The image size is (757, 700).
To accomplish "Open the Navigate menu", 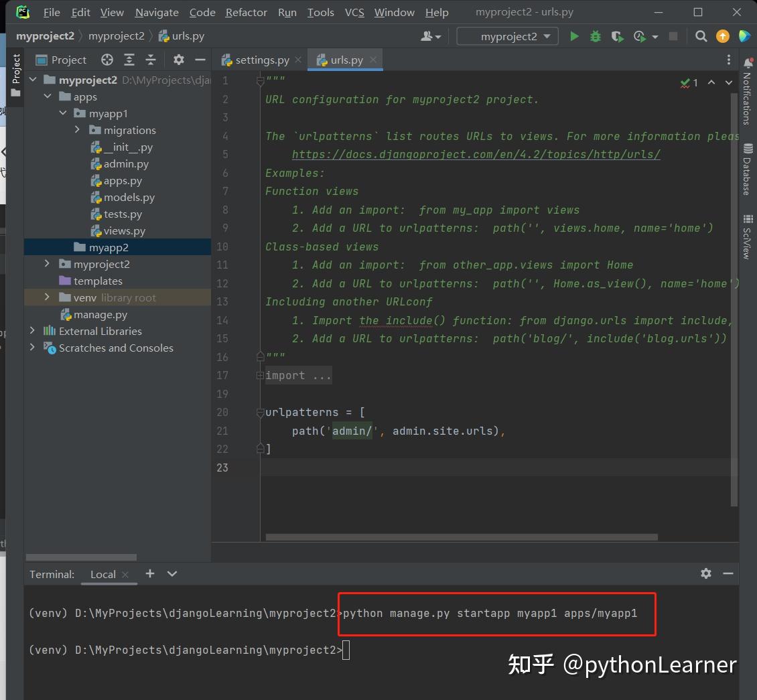I will click(x=156, y=13).
